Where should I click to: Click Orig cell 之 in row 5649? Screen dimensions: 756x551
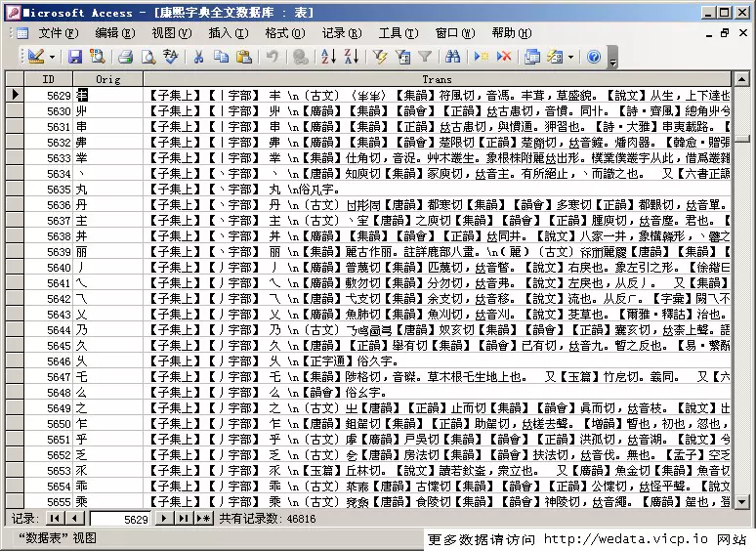(x=108, y=407)
